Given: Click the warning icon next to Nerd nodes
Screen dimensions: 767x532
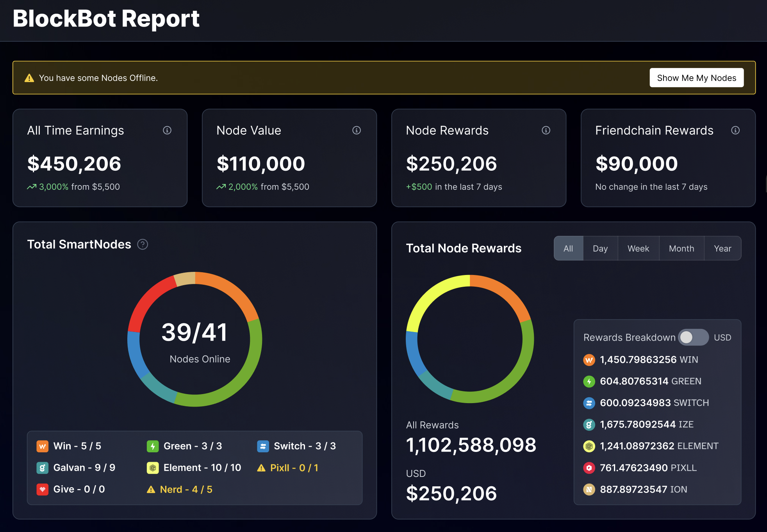Looking at the screenshot, I should 152,489.
